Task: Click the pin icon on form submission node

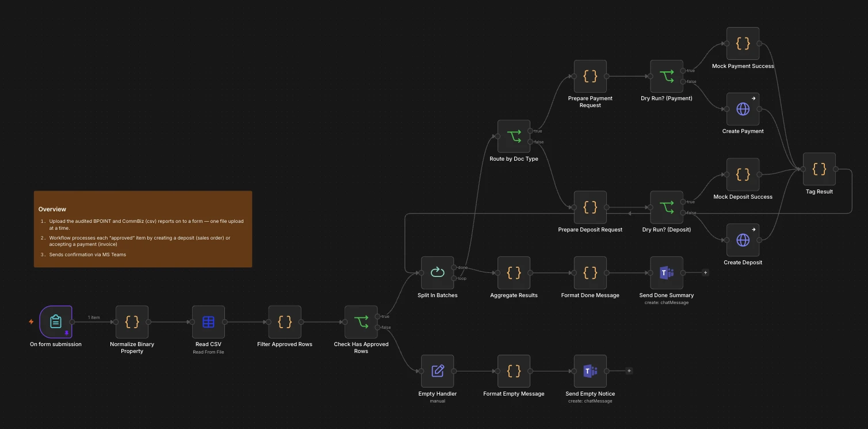Action: coord(67,333)
